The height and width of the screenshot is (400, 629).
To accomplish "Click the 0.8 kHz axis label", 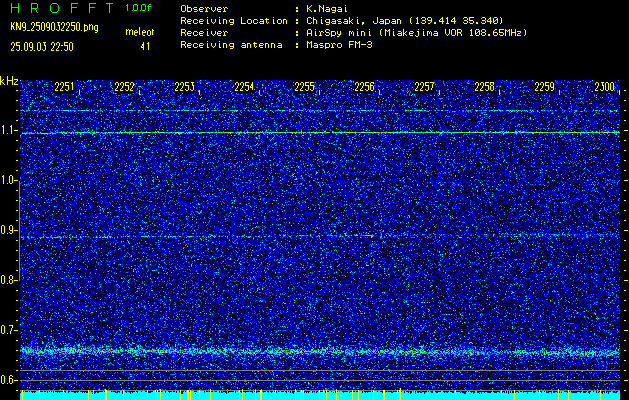I will click(7, 280).
